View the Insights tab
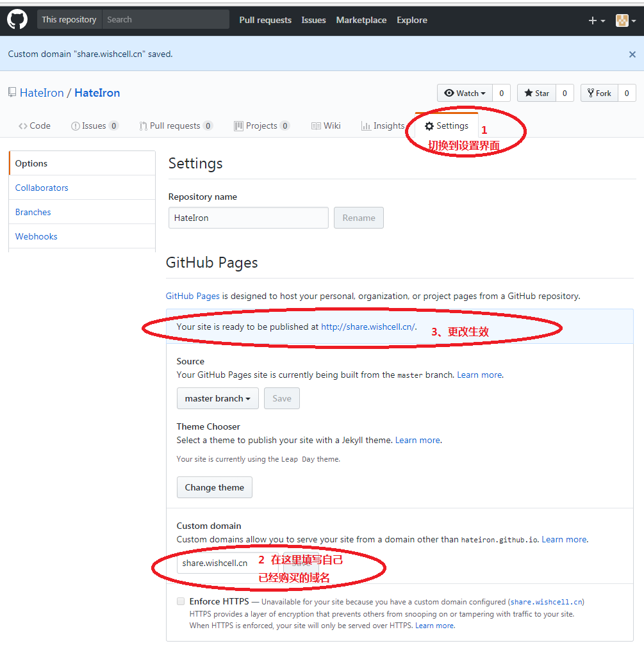Screen dimensions: 644x648 click(383, 126)
